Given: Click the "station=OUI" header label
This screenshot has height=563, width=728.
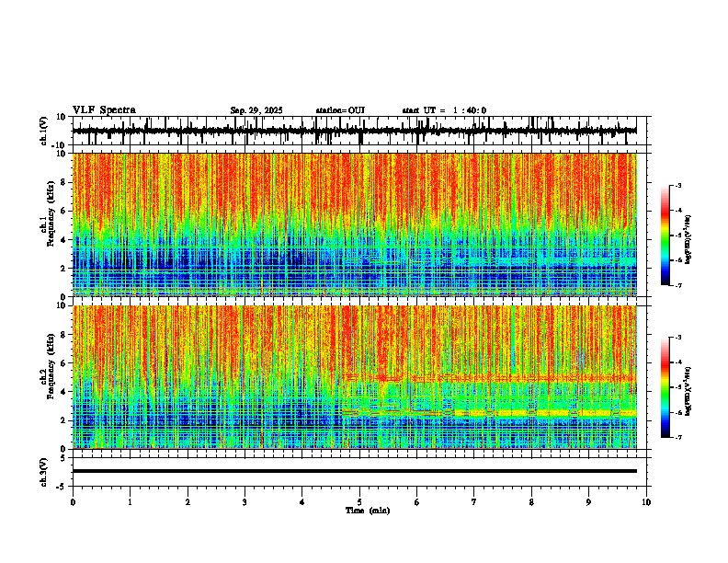Looking at the screenshot, I should (x=340, y=110).
